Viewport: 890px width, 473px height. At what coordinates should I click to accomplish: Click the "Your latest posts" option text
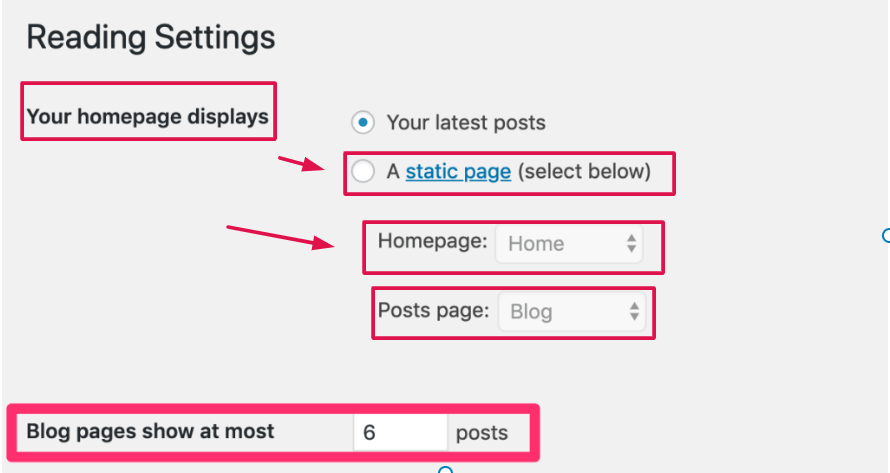(x=466, y=123)
